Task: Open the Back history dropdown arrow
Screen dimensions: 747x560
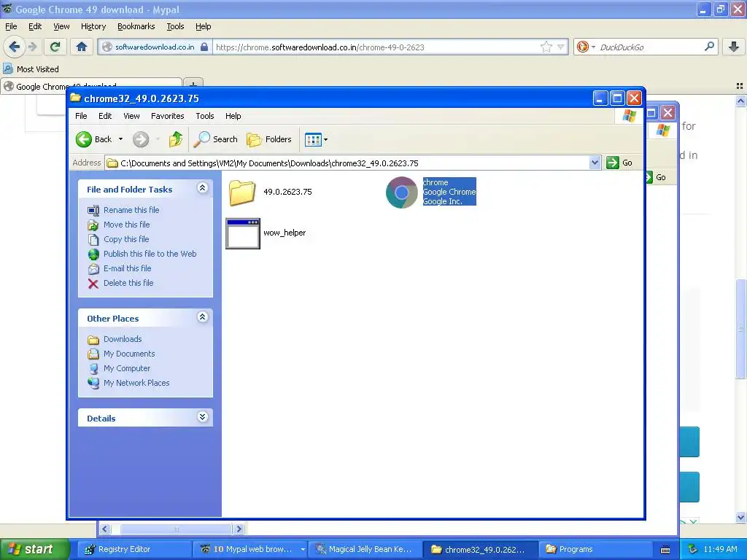Action: click(x=120, y=139)
